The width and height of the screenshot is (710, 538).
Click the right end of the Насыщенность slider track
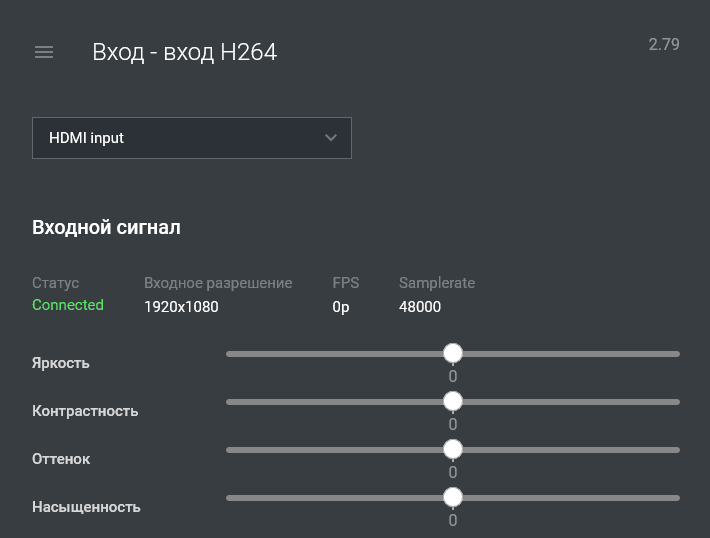676,498
